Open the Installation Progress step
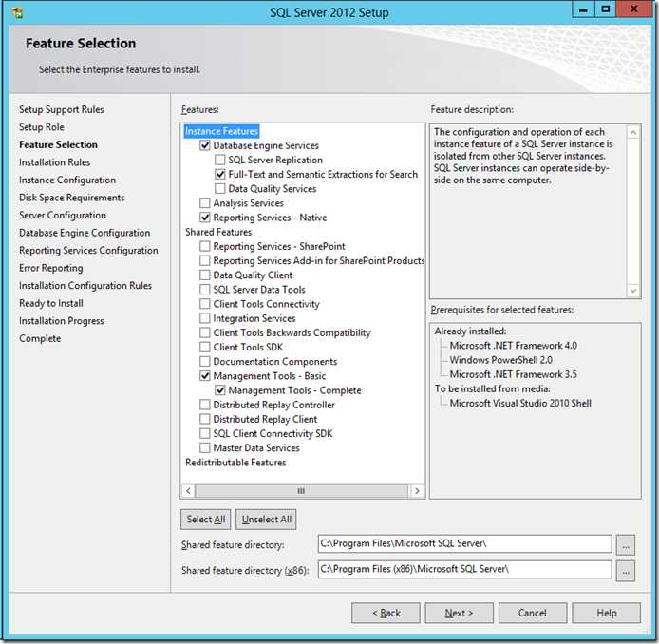Viewport: 659px width, 644px height. click(x=62, y=321)
